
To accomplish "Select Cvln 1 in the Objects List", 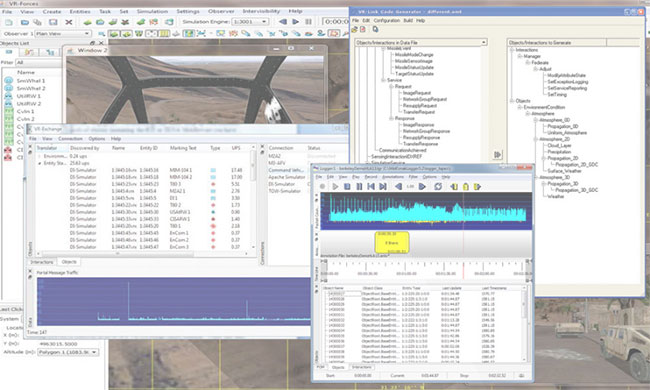I will click(25, 111).
